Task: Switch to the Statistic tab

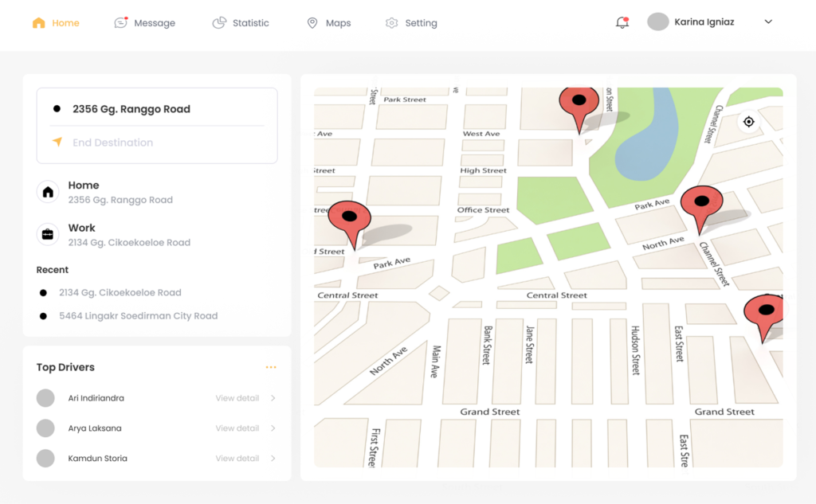Action: tap(241, 23)
